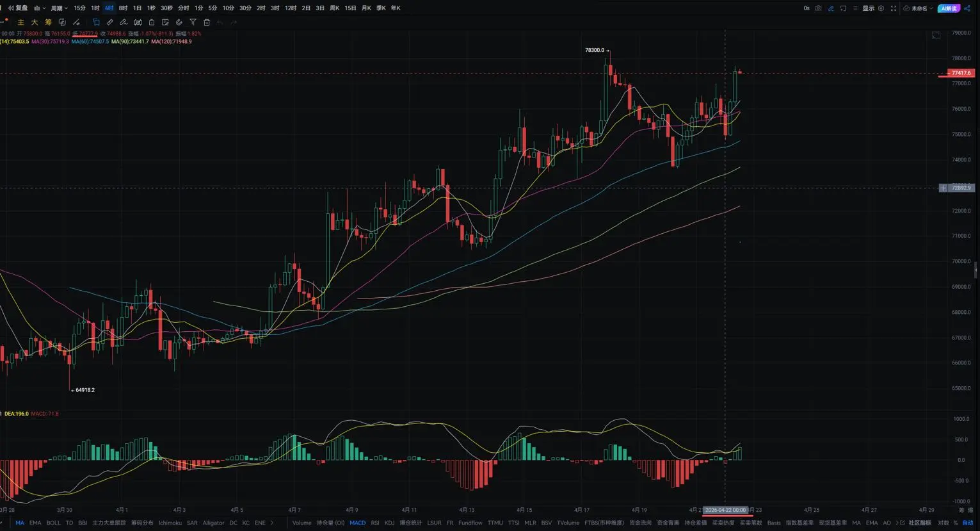980x531 pixels.
Task: Switch to the 1时 timeframe
Action: 95,8
